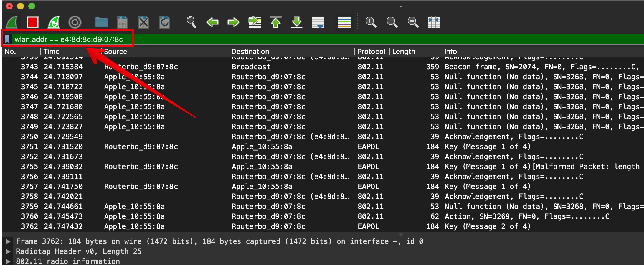Select packet 3744 Null function row
This screenshot has height=265, width=644.
[x=323, y=77]
